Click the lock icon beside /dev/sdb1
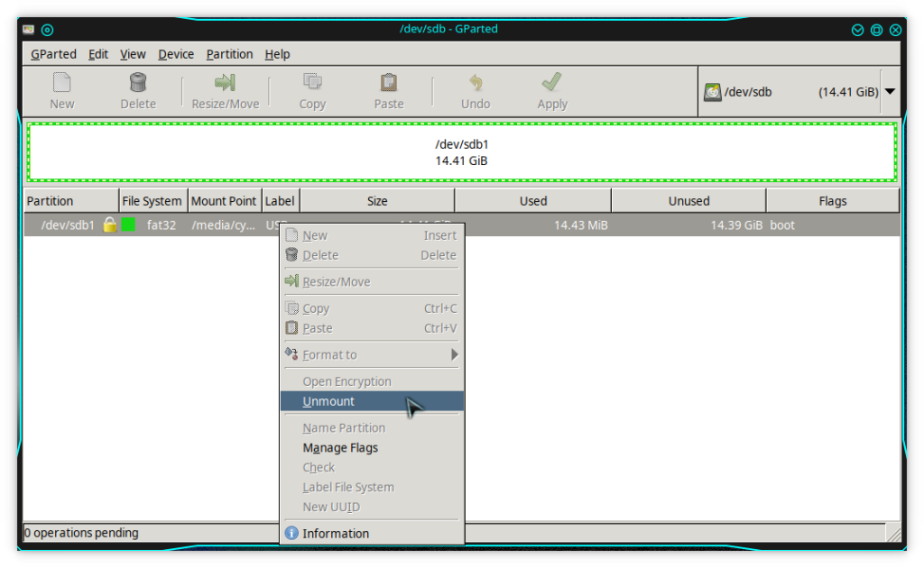924x568 pixels. tap(110, 224)
